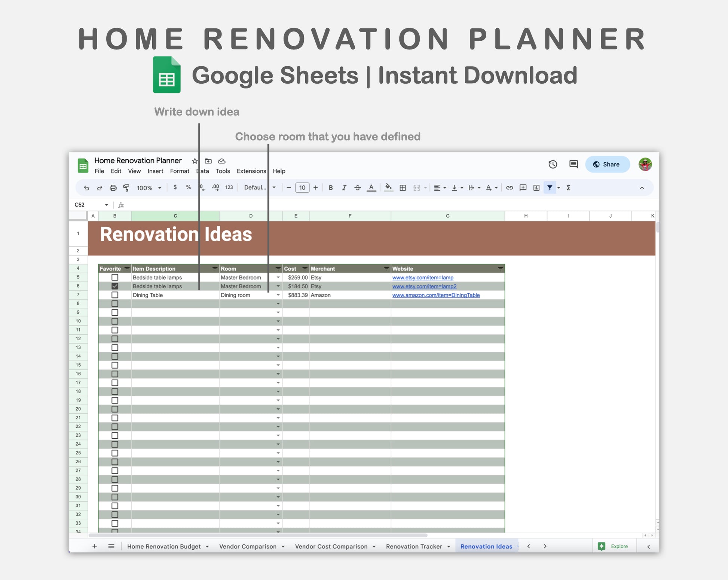Click the Share button

click(x=608, y=164)
